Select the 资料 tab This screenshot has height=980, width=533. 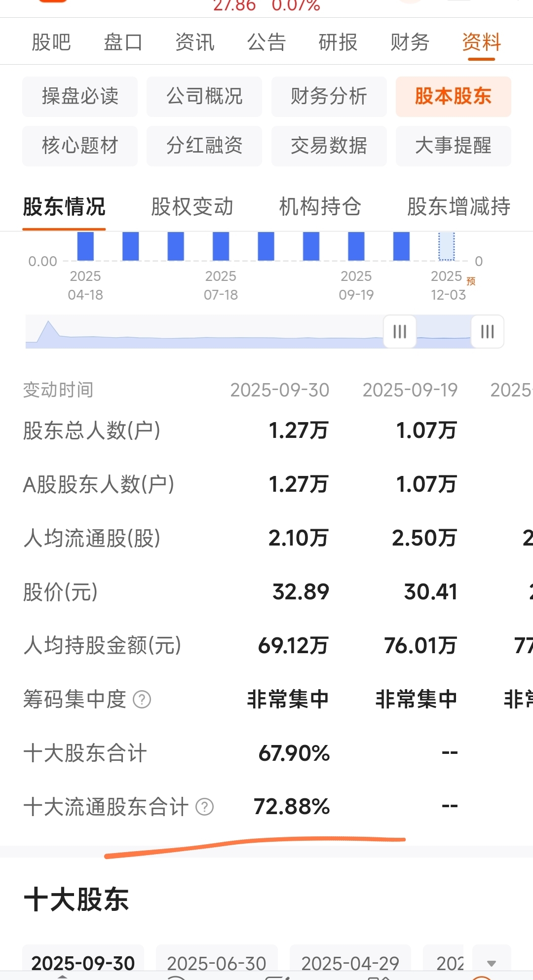[482, 42]
